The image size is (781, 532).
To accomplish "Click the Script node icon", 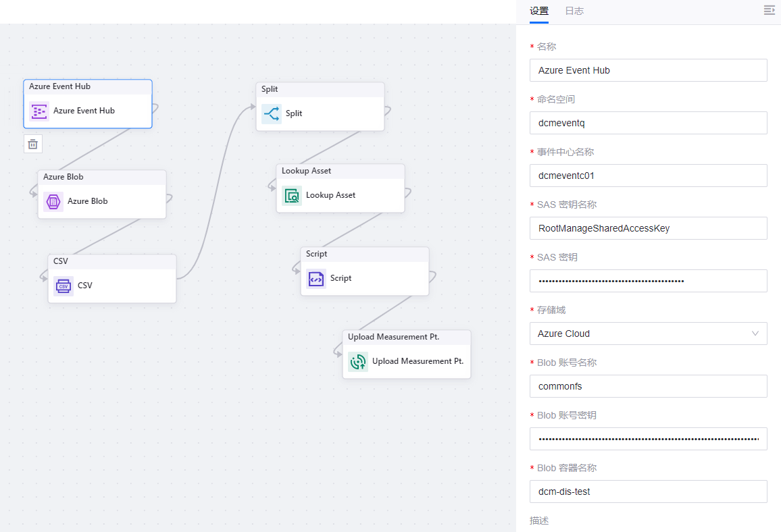I will [316, 278].
